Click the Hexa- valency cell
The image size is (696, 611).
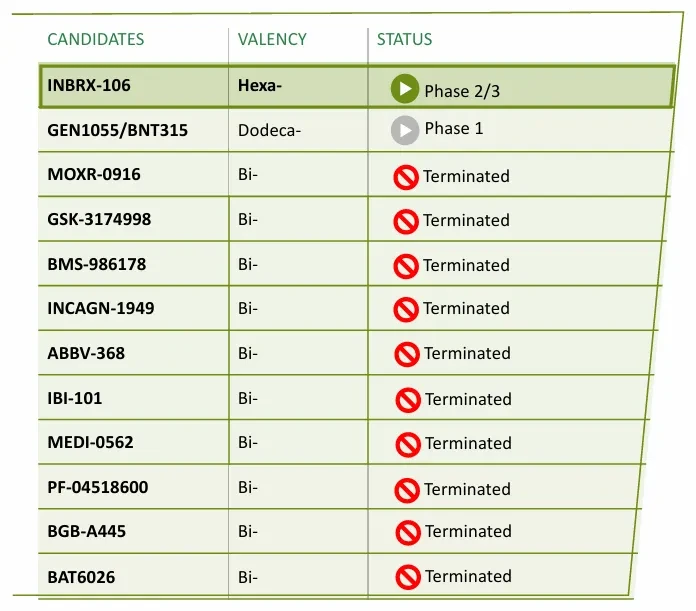[x=260, y=85]
